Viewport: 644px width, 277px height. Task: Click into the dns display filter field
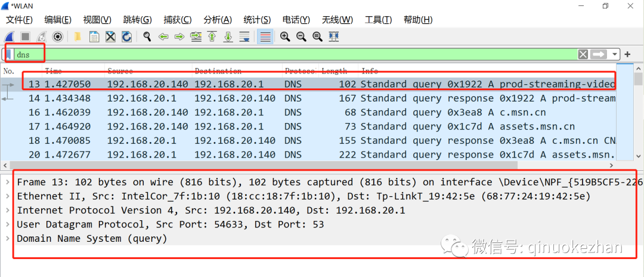point(296,54)
